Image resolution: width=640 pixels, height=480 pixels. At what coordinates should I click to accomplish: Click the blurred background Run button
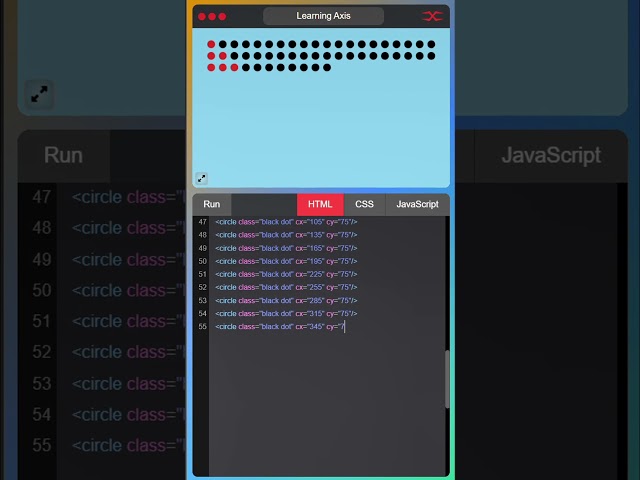click(x=64, y=155)
